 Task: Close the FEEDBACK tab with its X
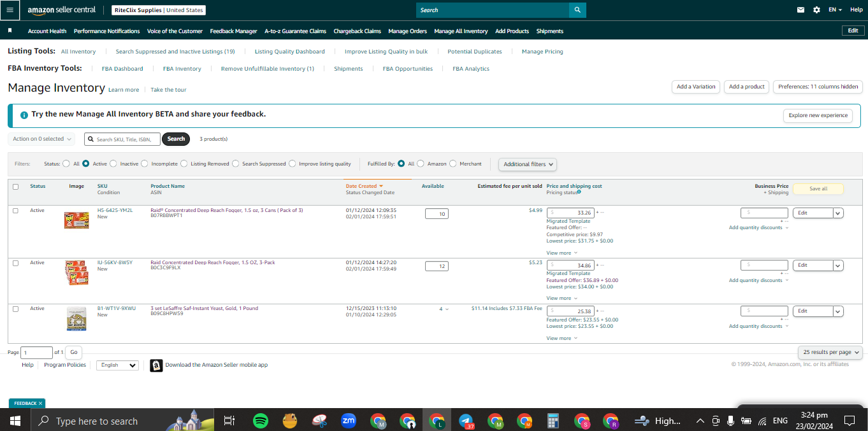[x=40, y=403]
